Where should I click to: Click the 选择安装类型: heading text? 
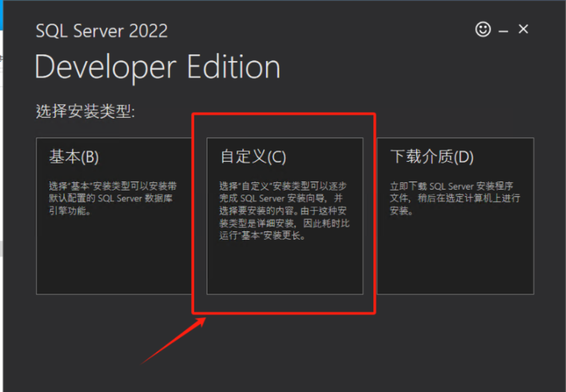click(85, 111)
